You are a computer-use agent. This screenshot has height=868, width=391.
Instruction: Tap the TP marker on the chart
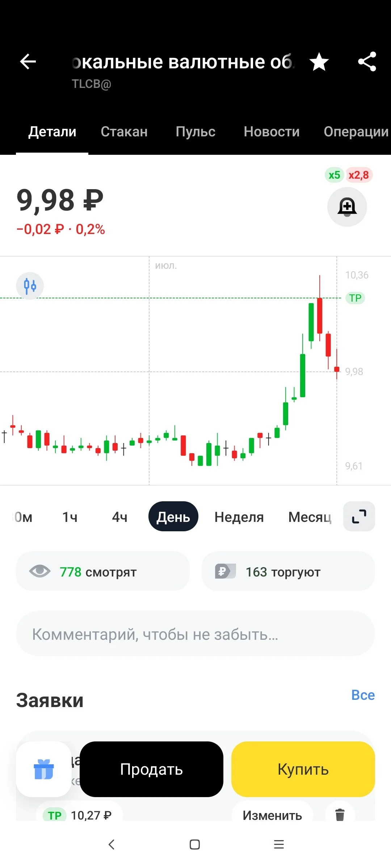pos(355,298)
